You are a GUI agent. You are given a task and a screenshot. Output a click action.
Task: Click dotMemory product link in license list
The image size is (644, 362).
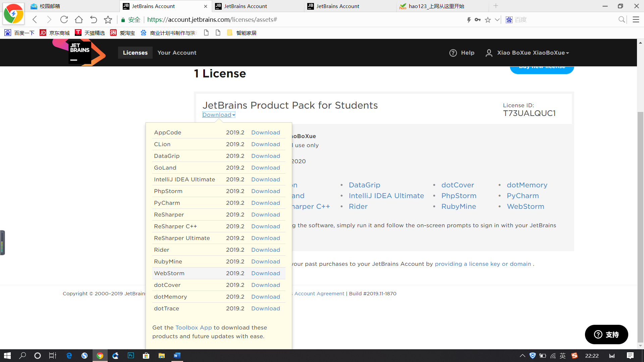[x=527, y=185]
